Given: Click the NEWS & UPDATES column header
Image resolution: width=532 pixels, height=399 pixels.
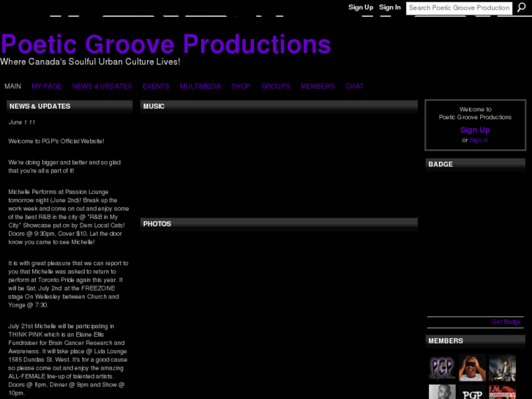Looking at the screenshot, I should (x=70, y=106).
